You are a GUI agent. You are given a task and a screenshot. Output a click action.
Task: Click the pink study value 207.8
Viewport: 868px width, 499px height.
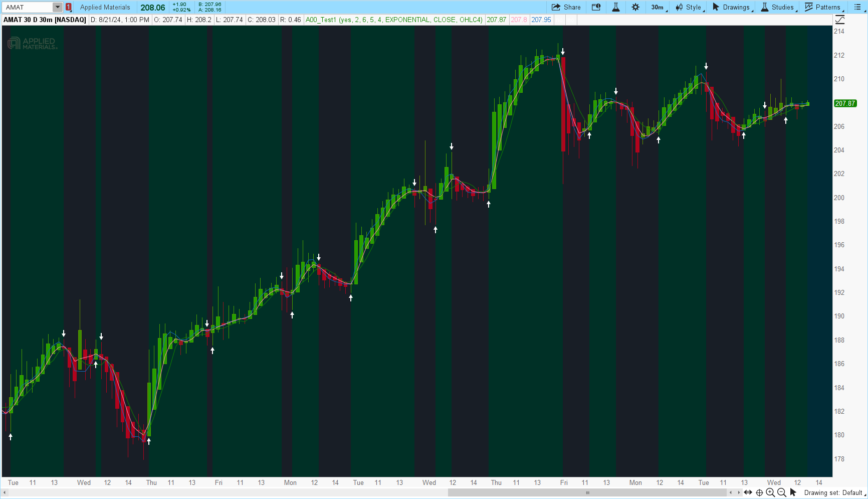(x=519, y=20)
